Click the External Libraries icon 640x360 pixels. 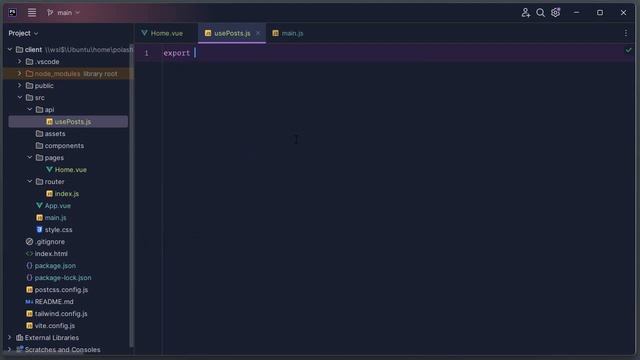[19, 338]
